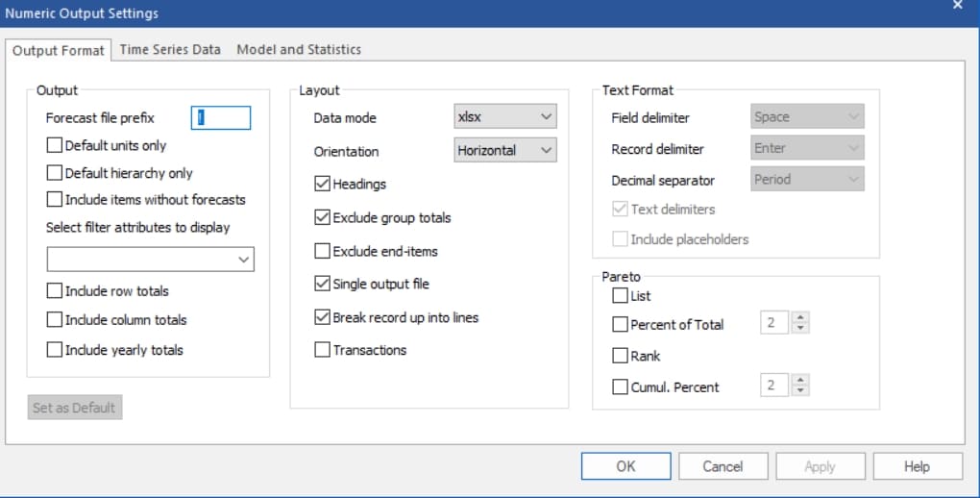Expand the Orientation Horizontal dropdown

coord(505,150)
